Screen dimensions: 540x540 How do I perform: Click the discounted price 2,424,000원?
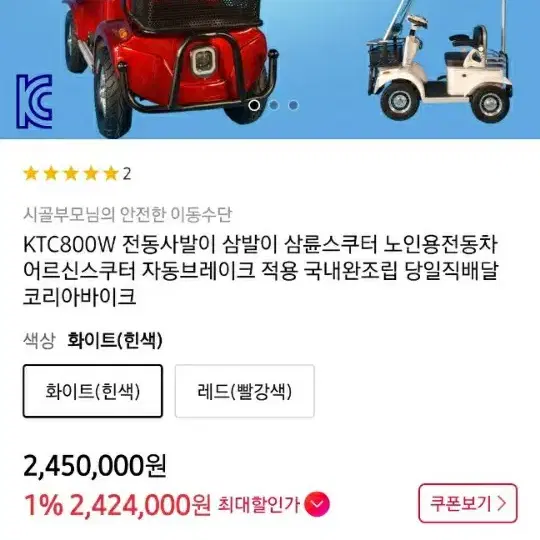(140, 505)
